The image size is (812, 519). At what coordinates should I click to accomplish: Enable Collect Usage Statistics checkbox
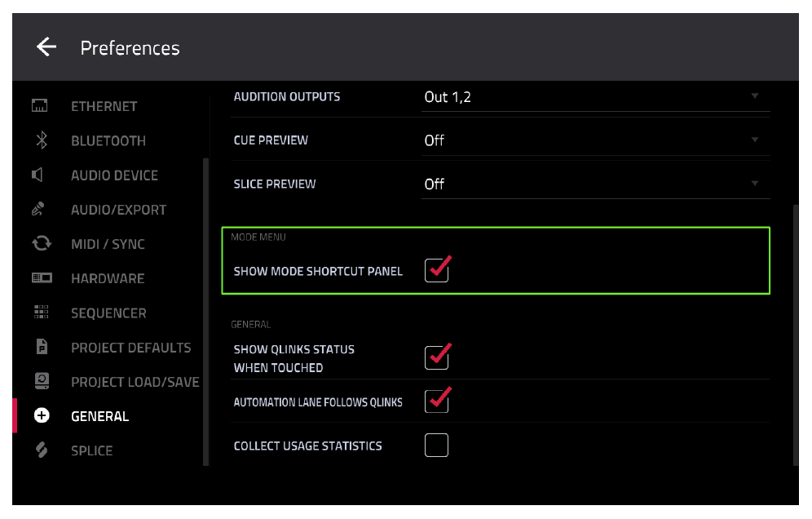436,445
